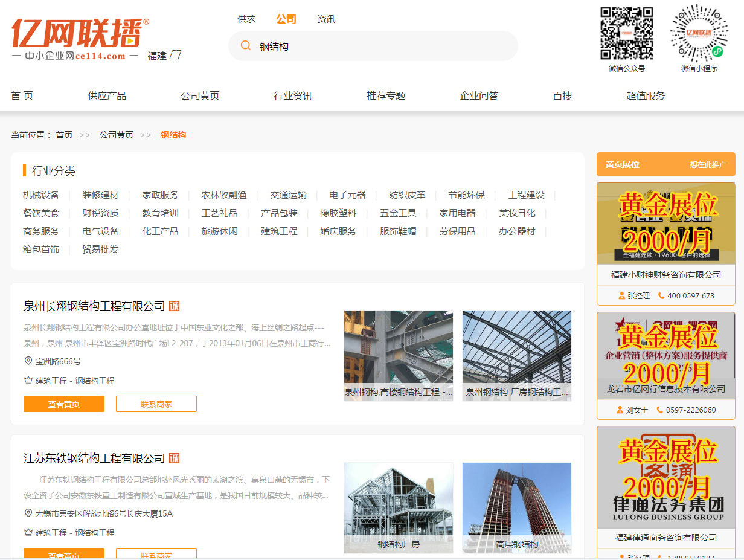Click the orange search magnifier icon

pos(246,46)
